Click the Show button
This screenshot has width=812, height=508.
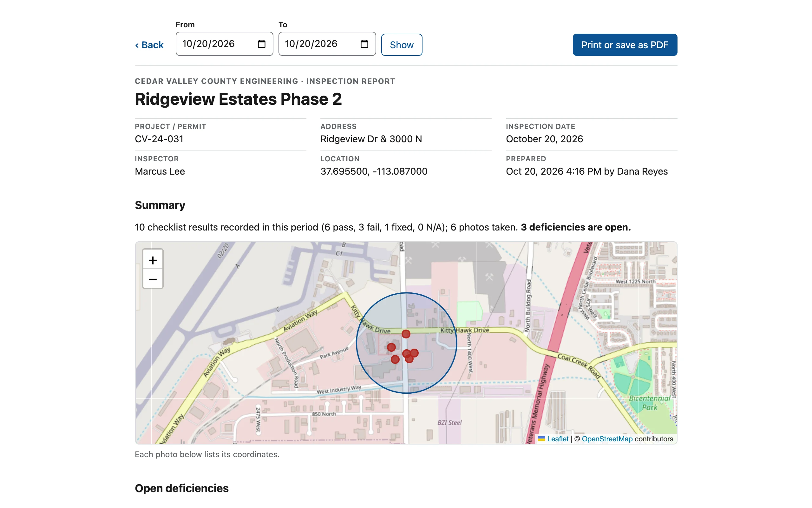point(402,45)
